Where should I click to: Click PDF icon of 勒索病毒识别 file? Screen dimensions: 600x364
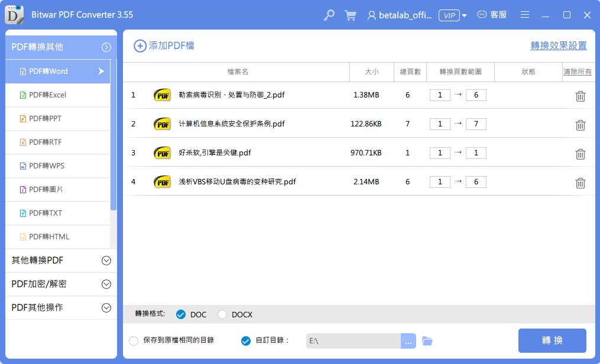pos(162,95)
